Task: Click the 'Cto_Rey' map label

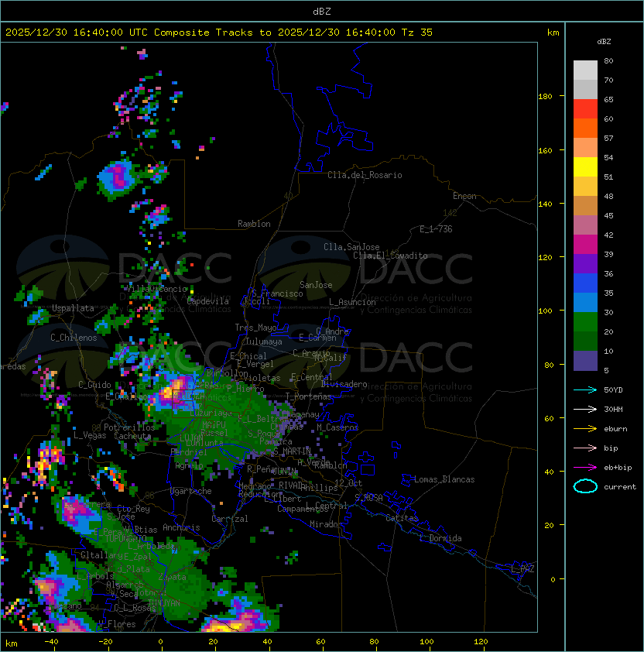Action: (133, 509)
